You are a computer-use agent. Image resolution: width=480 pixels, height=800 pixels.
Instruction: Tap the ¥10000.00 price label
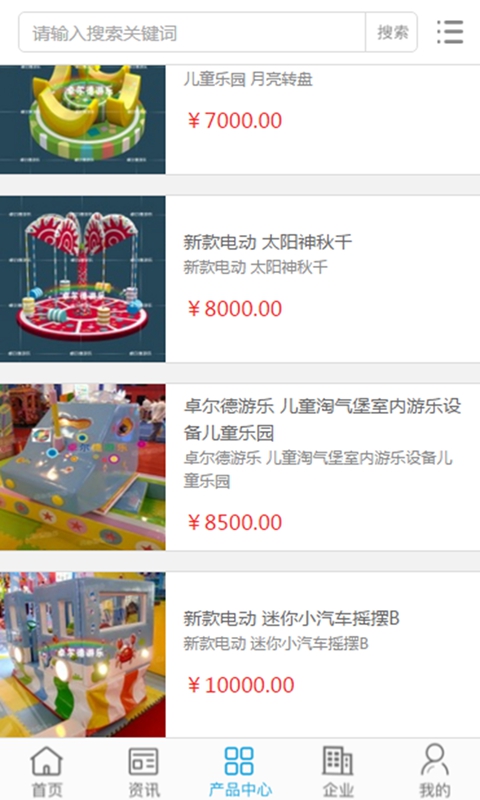241,685
